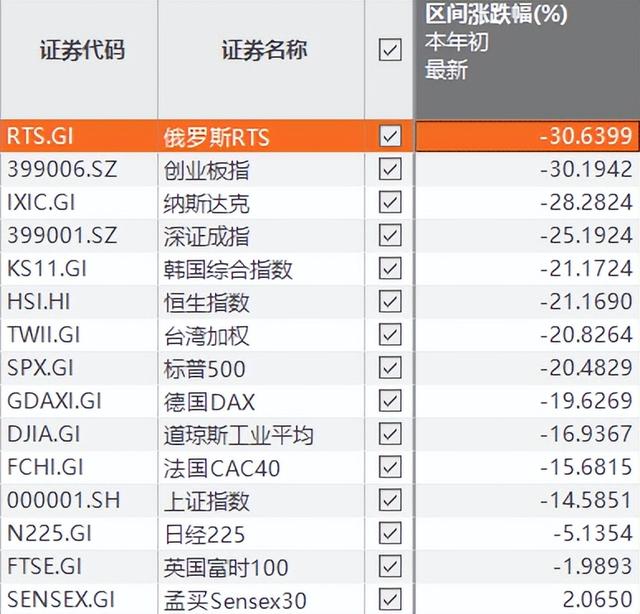Select the -25.1924 value cell
640x614 pixels.
pos(527,235)
